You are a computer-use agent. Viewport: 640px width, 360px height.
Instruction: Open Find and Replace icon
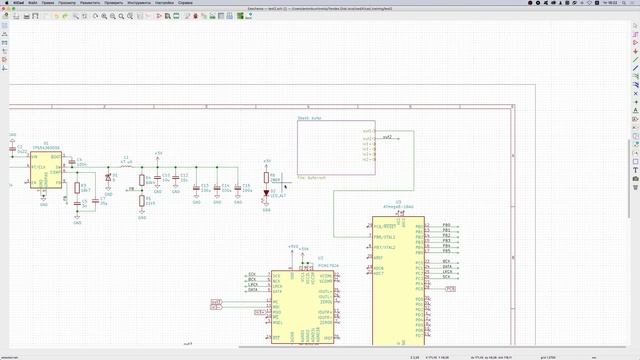tap(84, 16)
